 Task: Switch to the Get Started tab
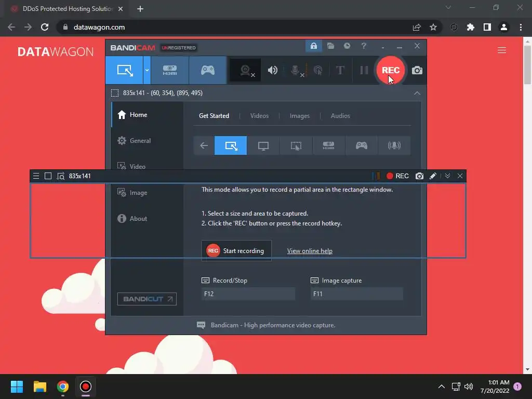tap(214, 116)
